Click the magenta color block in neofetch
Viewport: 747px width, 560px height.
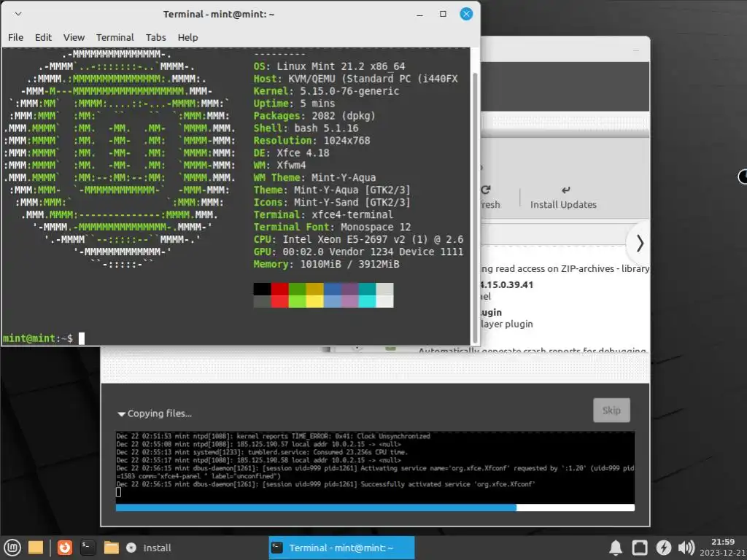(x=349, y=295)
